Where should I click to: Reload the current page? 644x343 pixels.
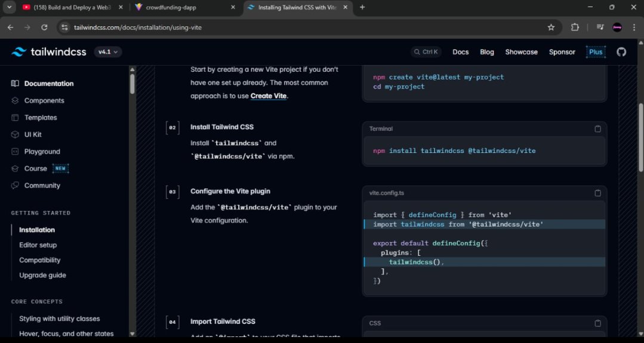pos(44,27)
